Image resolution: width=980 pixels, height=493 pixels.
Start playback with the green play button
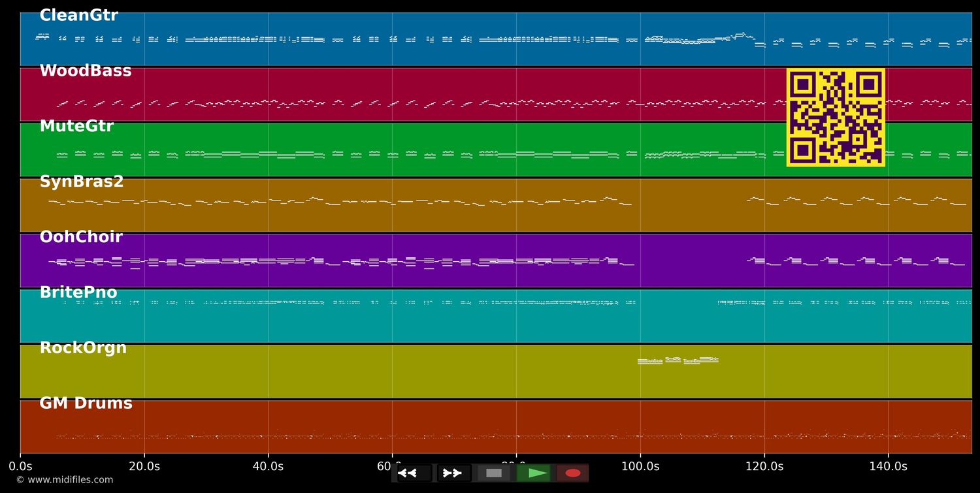pos(534,473)
